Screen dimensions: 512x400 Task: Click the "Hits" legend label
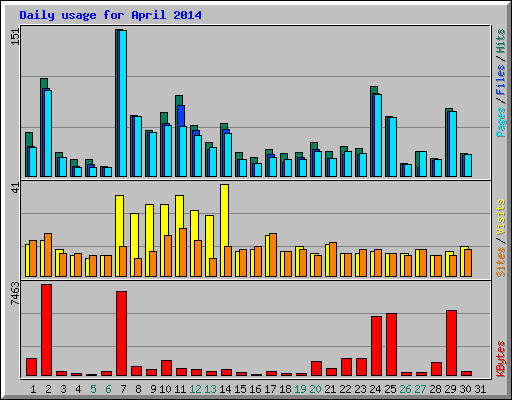(x=501, y=41)
